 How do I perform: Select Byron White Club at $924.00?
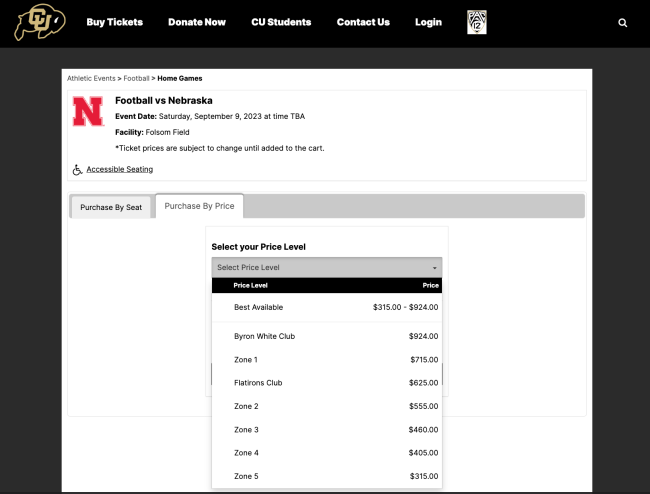[327, 336]
